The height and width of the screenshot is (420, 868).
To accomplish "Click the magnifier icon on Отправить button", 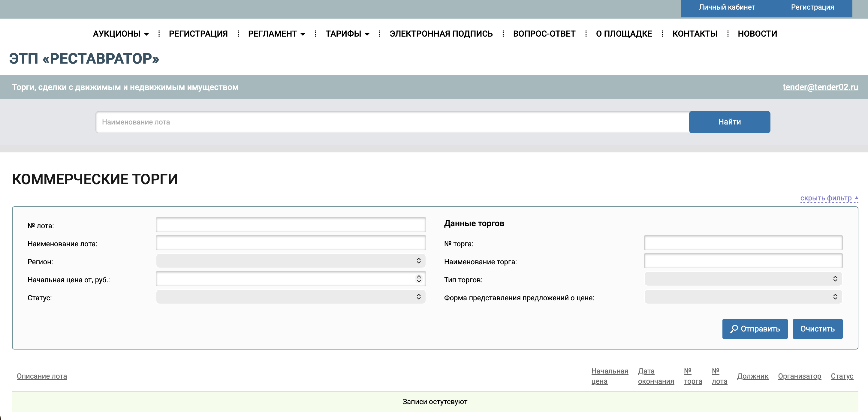I will pyautogui.click(x=734, y=329).
